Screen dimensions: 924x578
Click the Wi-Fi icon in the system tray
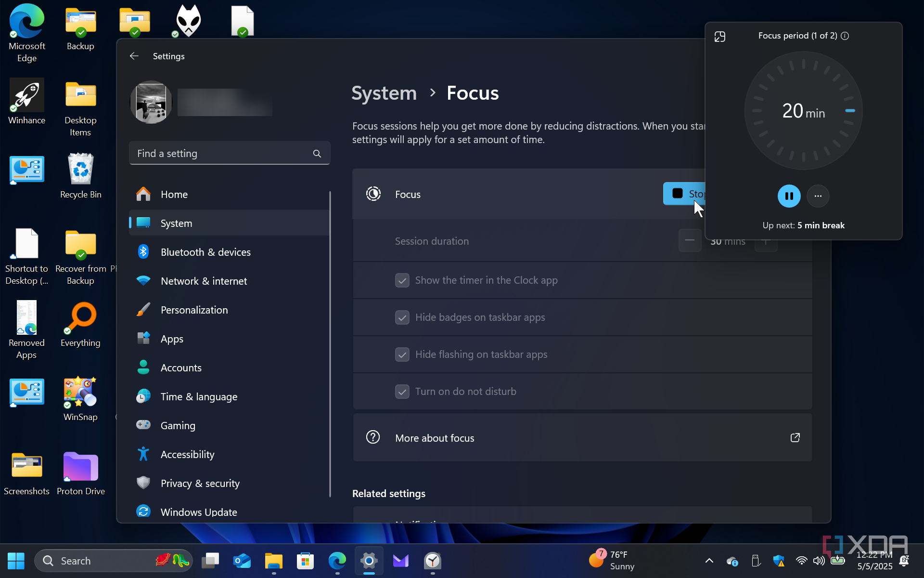pyautogui.click(x=802, y=561)
